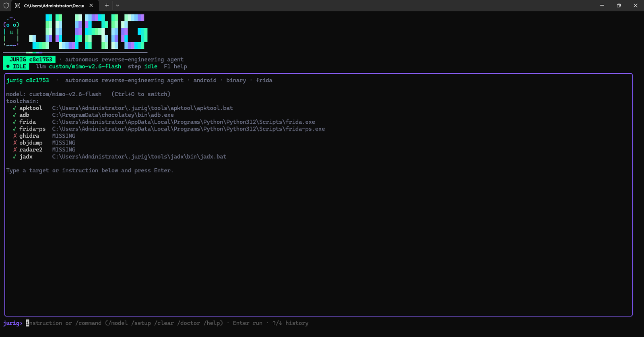
Task: Click llm custom/mimo-v2.6-flash in status line
Action: (x=78, y=66)
